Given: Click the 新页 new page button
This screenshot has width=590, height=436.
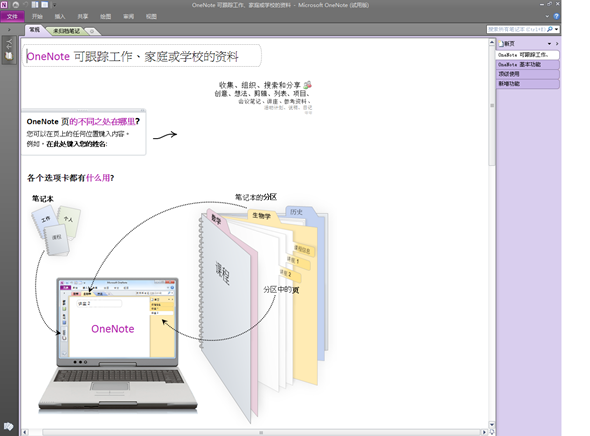Looking at the screenshot, I should tap(507, 44).
